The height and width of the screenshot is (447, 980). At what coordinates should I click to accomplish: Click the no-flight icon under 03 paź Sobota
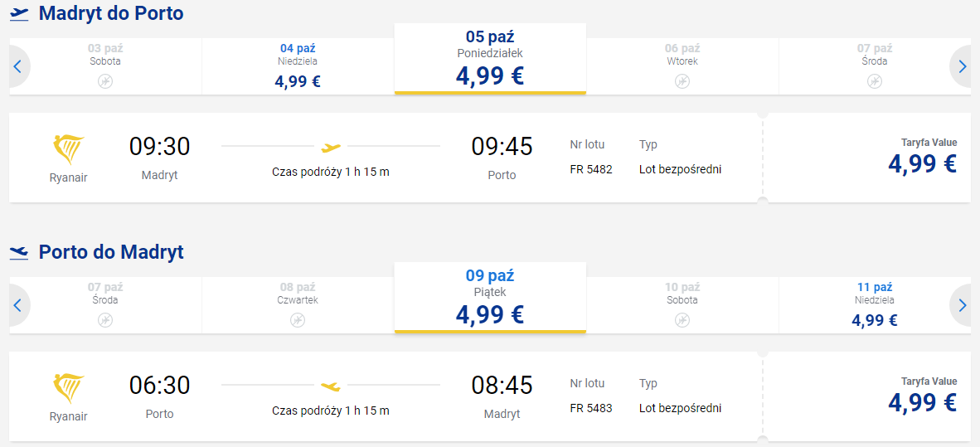(105, 81)
